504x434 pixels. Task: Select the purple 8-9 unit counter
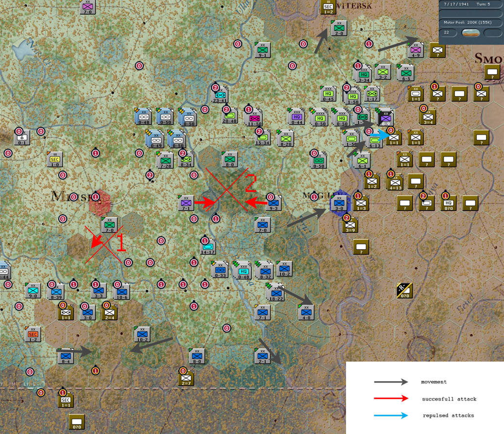pyautogui.click(x=385, y=118)
